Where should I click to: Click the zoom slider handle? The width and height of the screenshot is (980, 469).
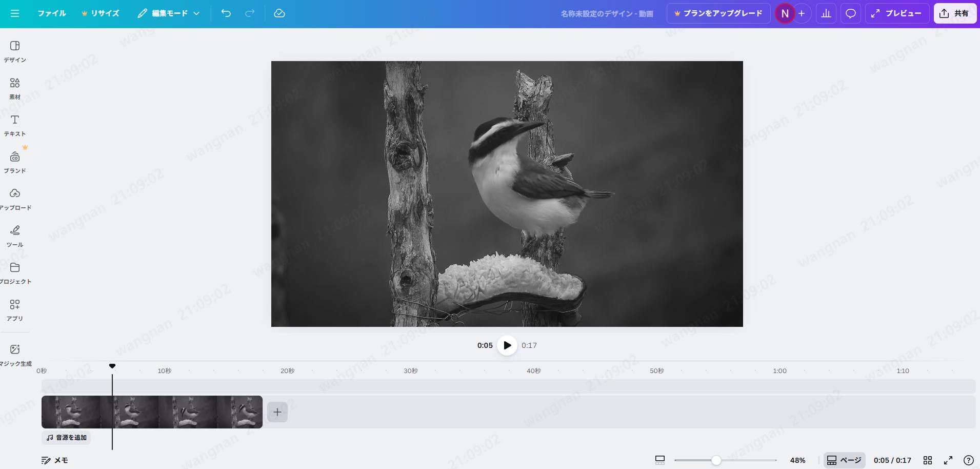[x=716, y=460]
